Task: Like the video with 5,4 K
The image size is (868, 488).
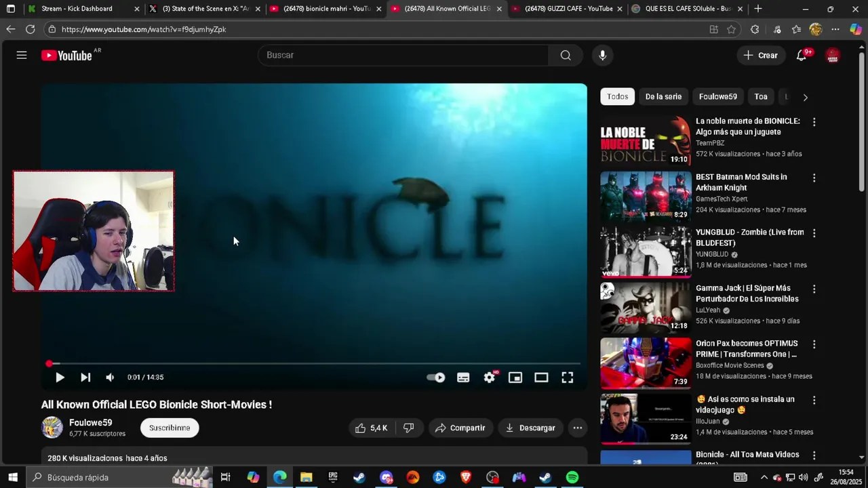Action: click(x=372, y=428)
